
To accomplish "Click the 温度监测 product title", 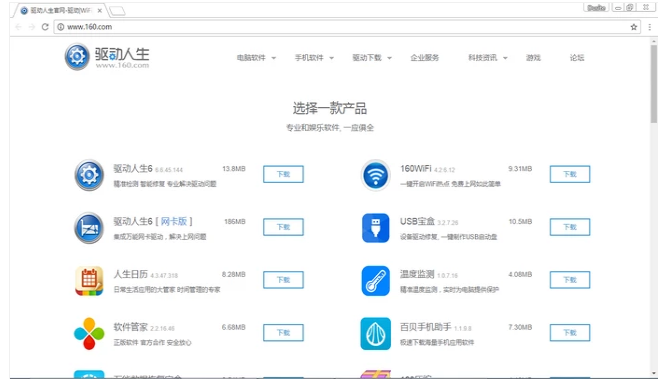I will tap(417, 274).
